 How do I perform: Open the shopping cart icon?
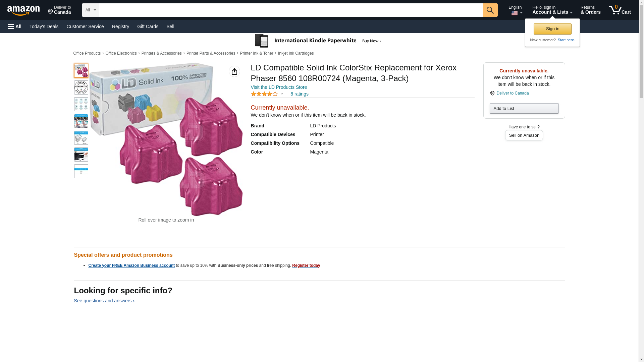click(x=620, y=10)
